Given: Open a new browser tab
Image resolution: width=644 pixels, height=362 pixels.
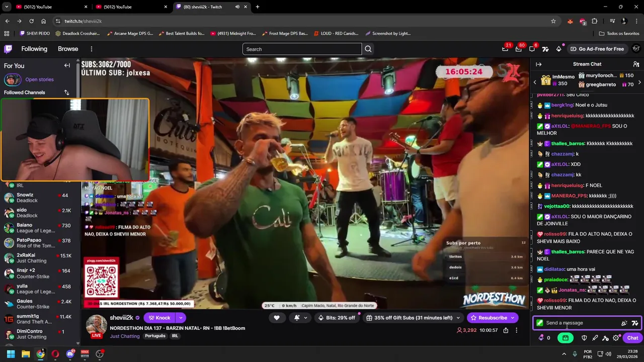Looking at the screenshot, I should point(257,7).
